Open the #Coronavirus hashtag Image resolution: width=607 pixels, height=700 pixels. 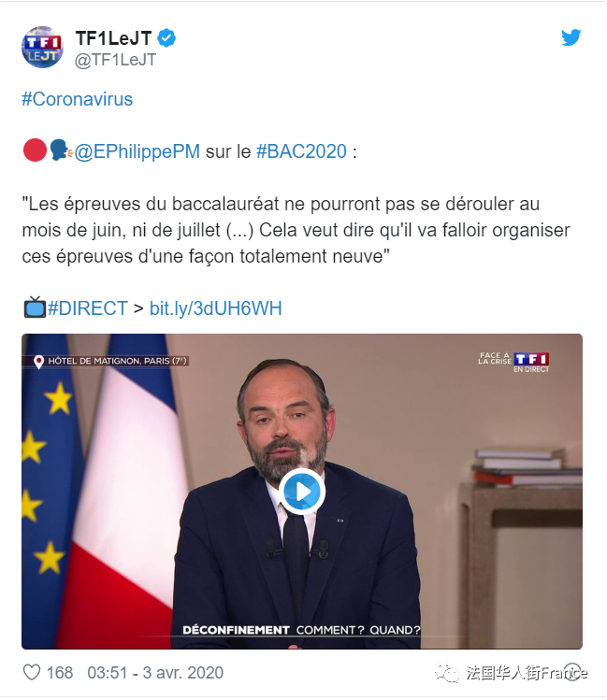point(78,99)
